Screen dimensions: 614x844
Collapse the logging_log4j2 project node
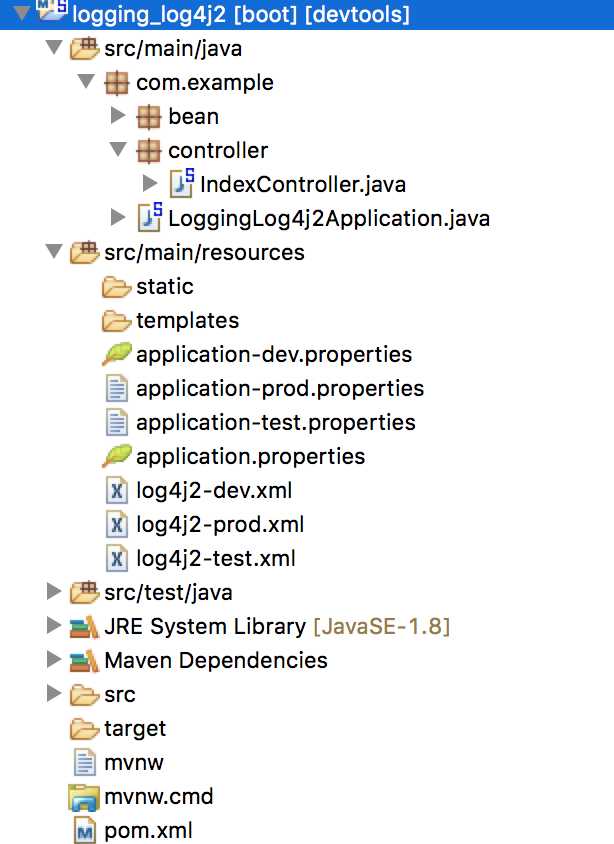(x=22, y=12)
